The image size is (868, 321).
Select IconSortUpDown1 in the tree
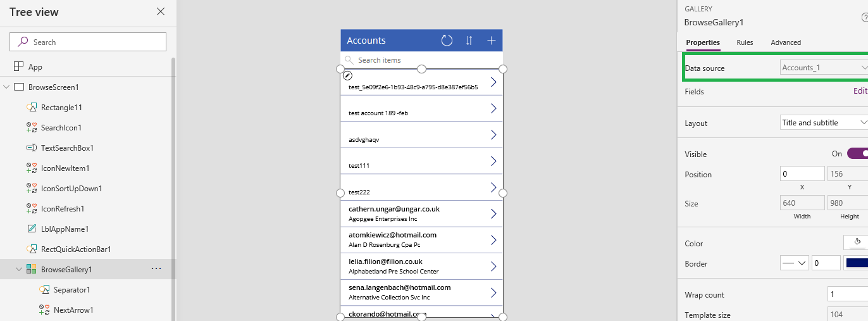(x=71, y=188)
